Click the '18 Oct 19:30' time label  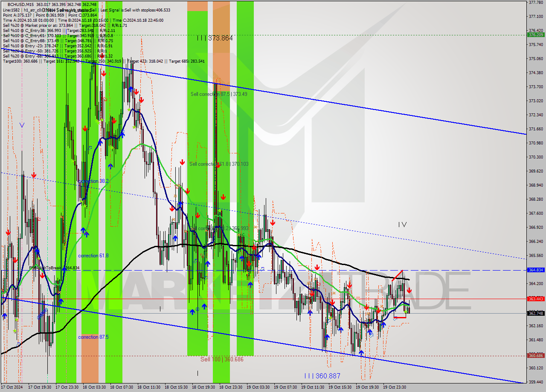(x=203, y=387)
